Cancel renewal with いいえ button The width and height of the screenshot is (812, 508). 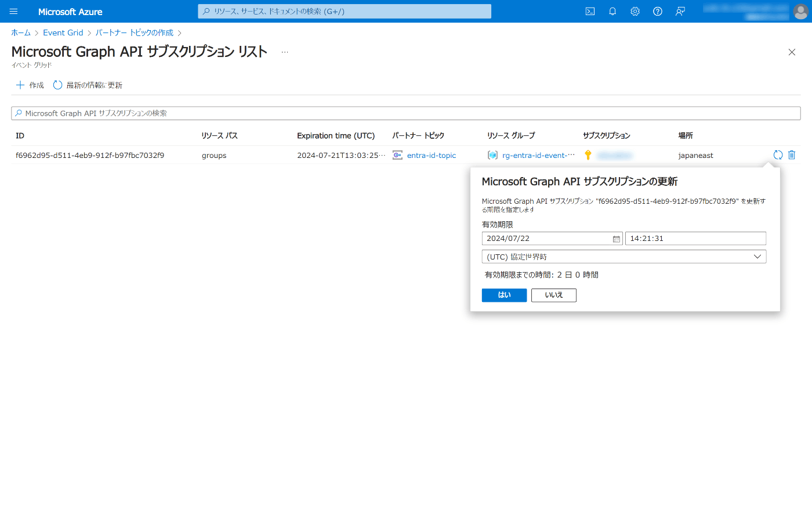554,296
